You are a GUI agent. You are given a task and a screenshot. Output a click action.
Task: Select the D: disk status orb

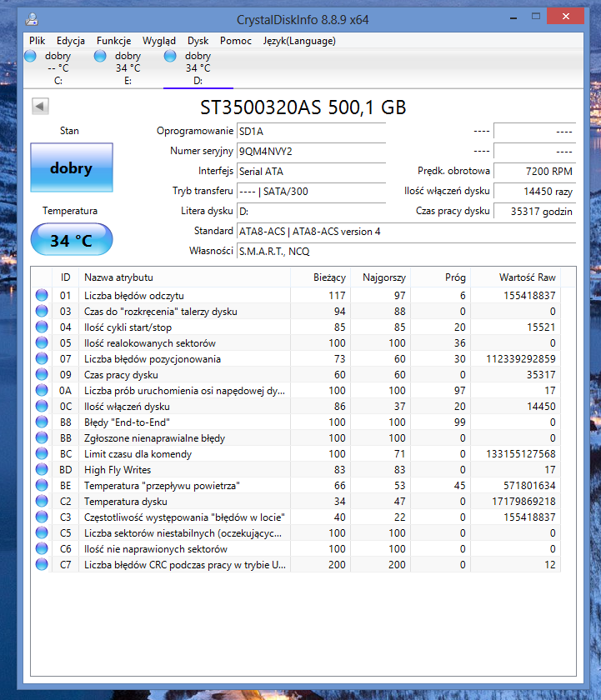(x=170, y=57)
